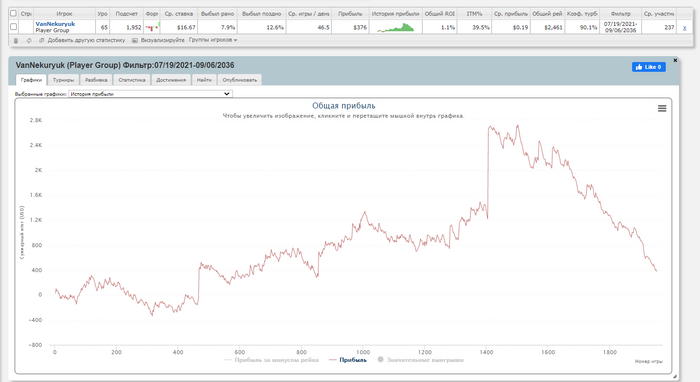Sort by the 'ITM%' column header
Screen dimensions: 700x382
point(474,14)
